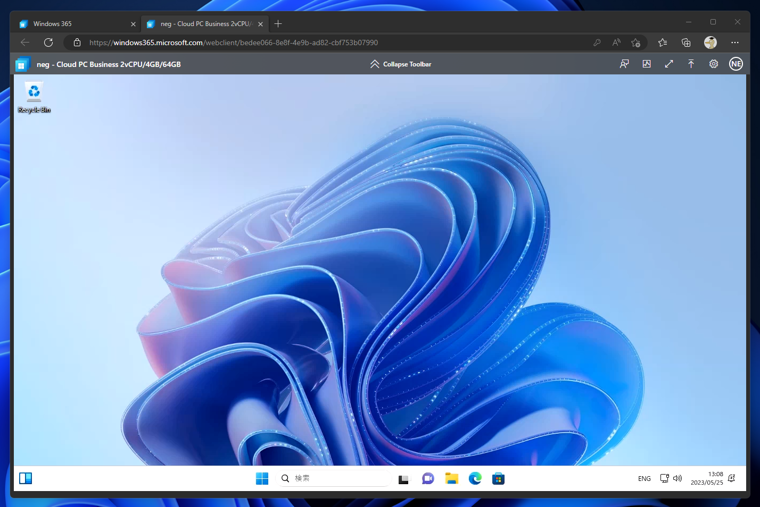
Task: Open the Widgets panel on taskbar
Action: 26,478
